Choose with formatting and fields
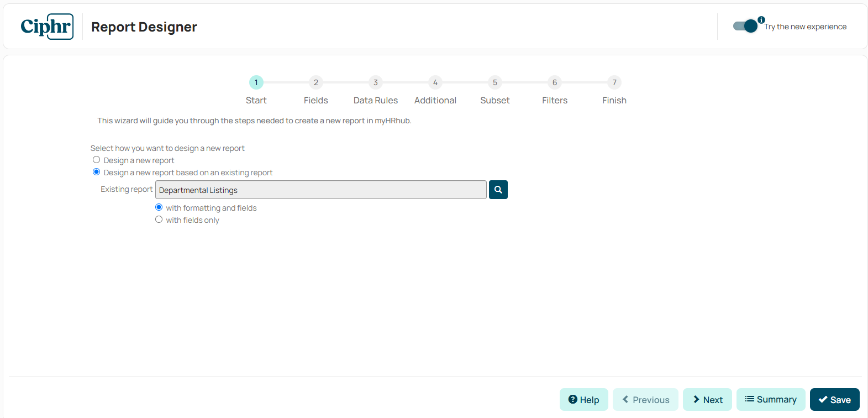Screen dimensions: 868x418 click(x=159, y=207)
